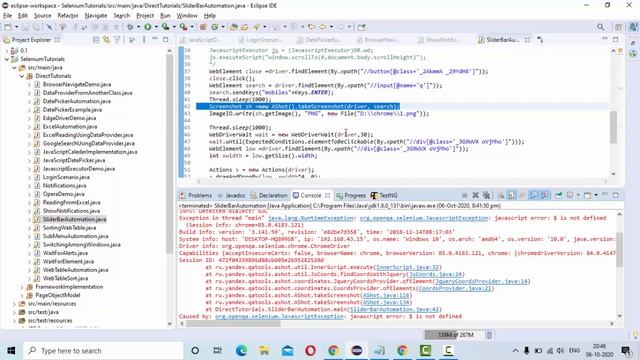This screenshot has width=640, height=360.
Task: Click the Last Edit Location toolbar icon
Action: (312, 27)
